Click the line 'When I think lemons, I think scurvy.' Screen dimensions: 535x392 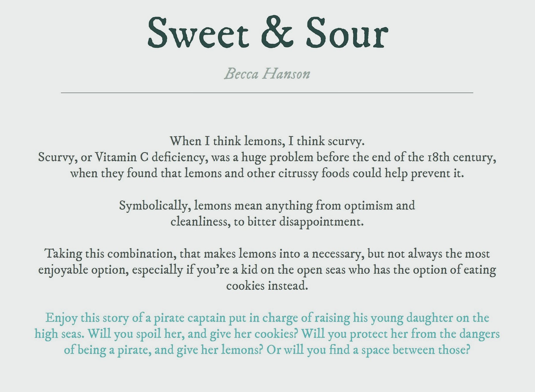[x=267, y=141]
